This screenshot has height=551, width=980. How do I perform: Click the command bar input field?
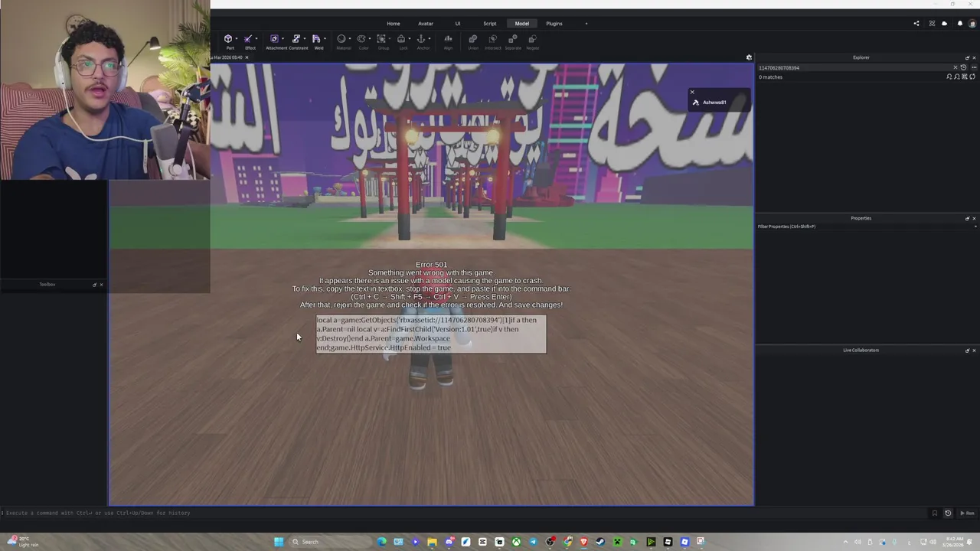tap(464, 514)
